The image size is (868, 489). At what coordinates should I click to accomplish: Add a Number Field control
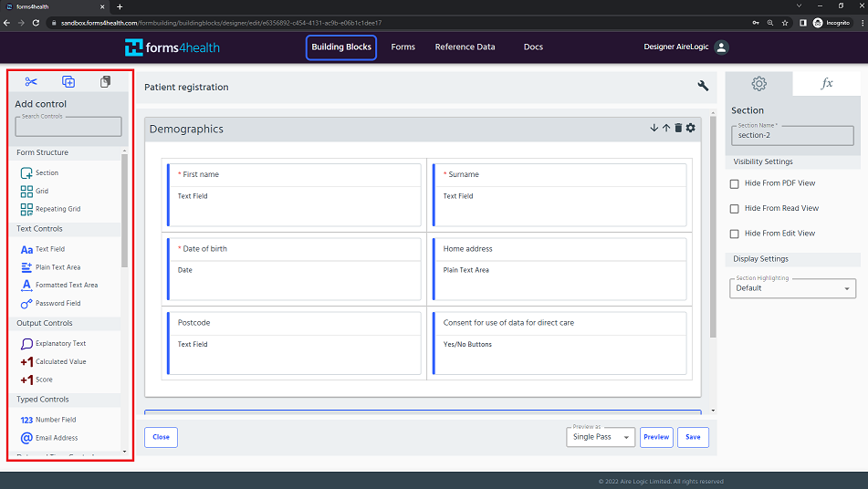pos(48,420)
